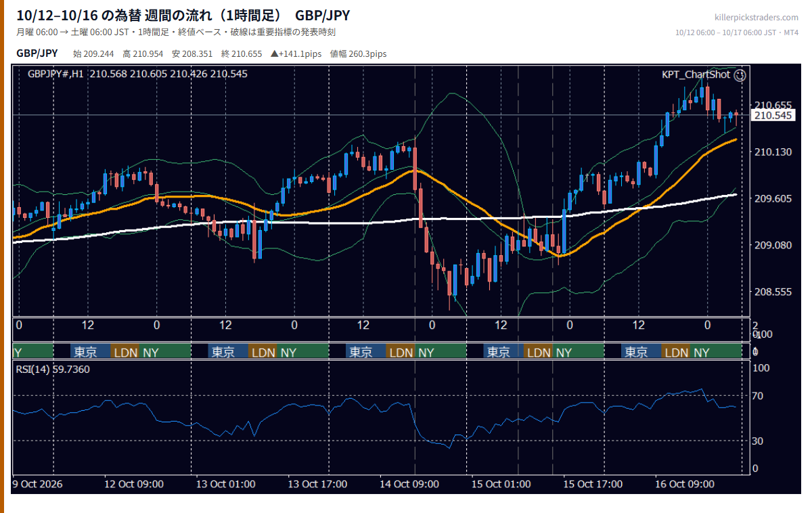This screenshot has width=812, height=513.
Task: Click the 15 Oct 01:00 time axis label
Action: (x=501, y=484)
